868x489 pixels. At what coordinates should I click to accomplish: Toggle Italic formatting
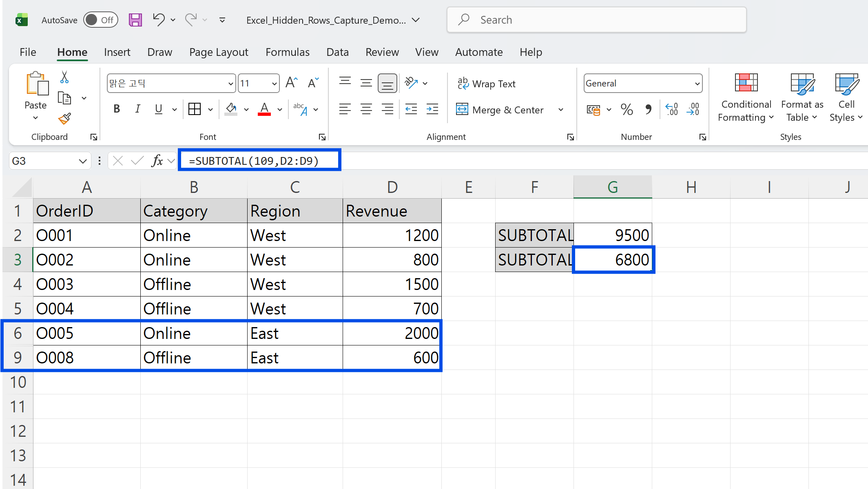coord(137,109)
